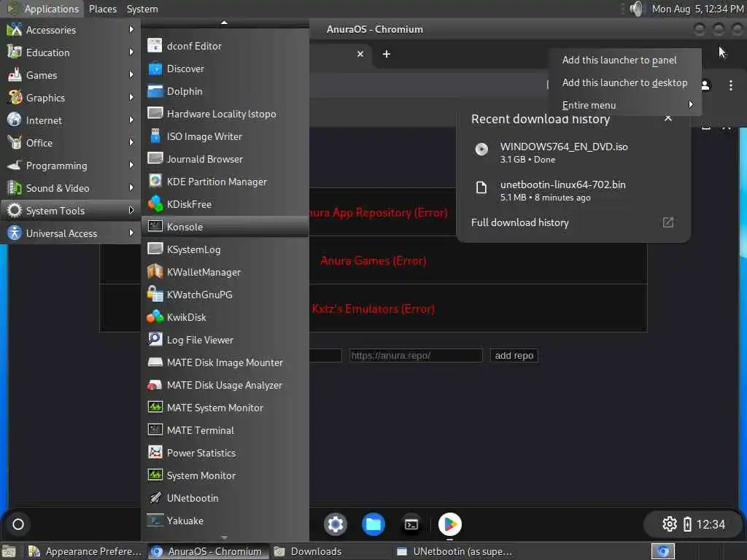Viewport: 747px width, 560px height.
Task: Click the add repo button
Action: pyautogui.click(x=514, y=355)
